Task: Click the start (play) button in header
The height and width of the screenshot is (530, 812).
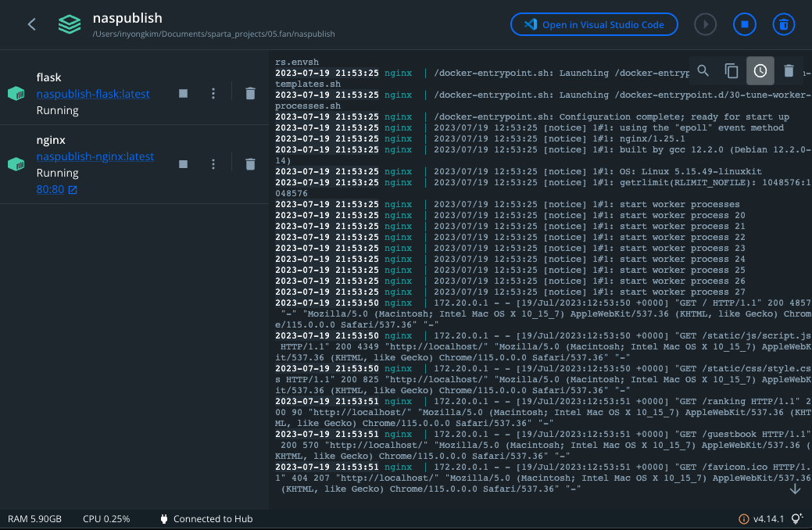Action: click(705, 24)
